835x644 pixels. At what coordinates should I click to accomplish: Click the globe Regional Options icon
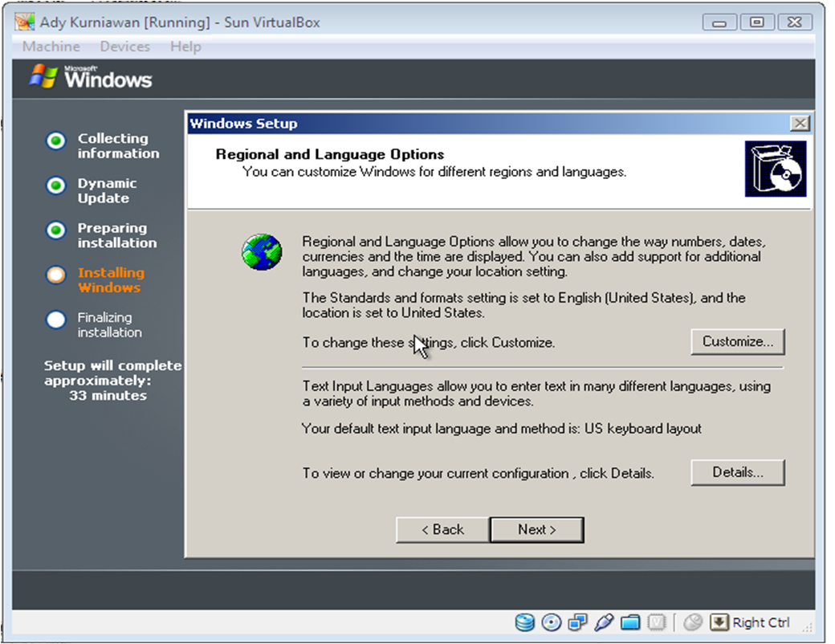pos(262,252)
